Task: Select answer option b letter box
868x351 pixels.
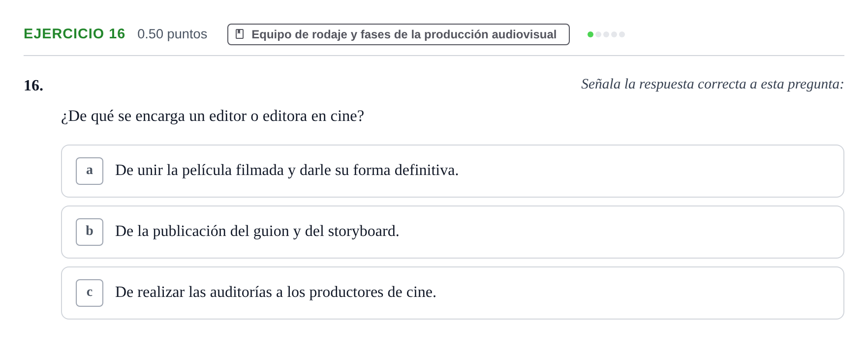Action: click(x=90, y=232)
